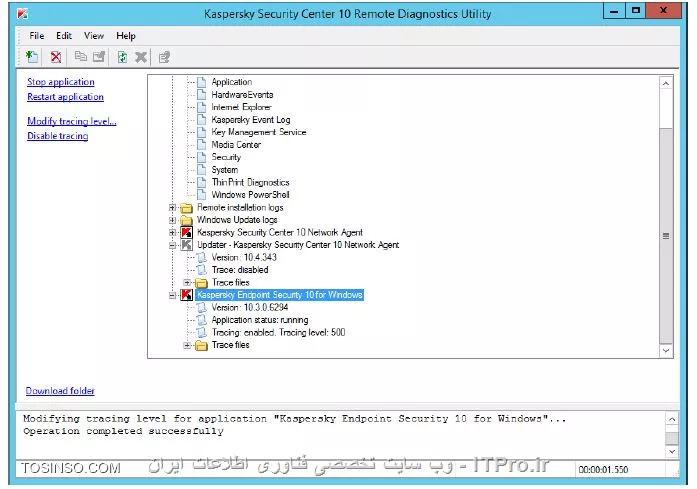The image size is (697, 489).
Task: Select the HardwareEvents log entry
Action: (x=242, y=95)
